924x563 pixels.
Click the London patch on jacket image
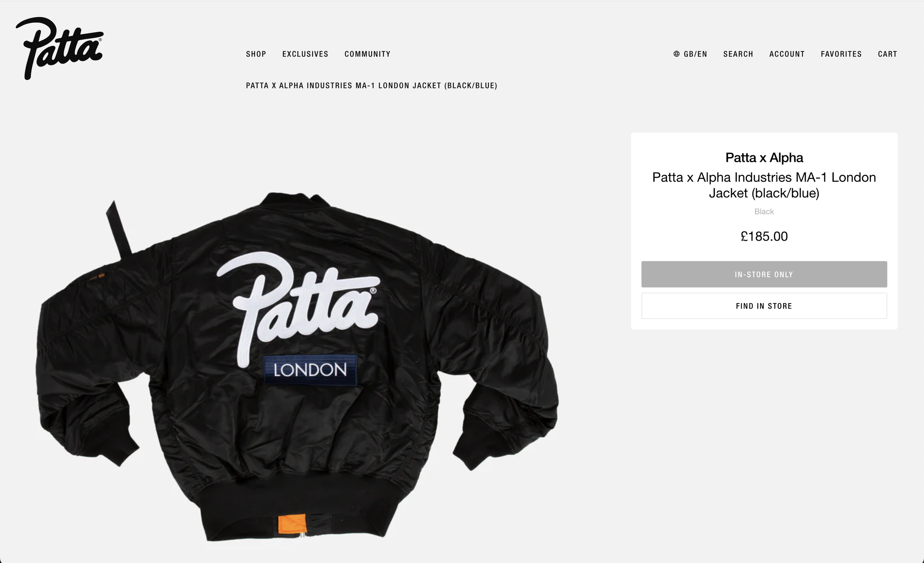310,370
